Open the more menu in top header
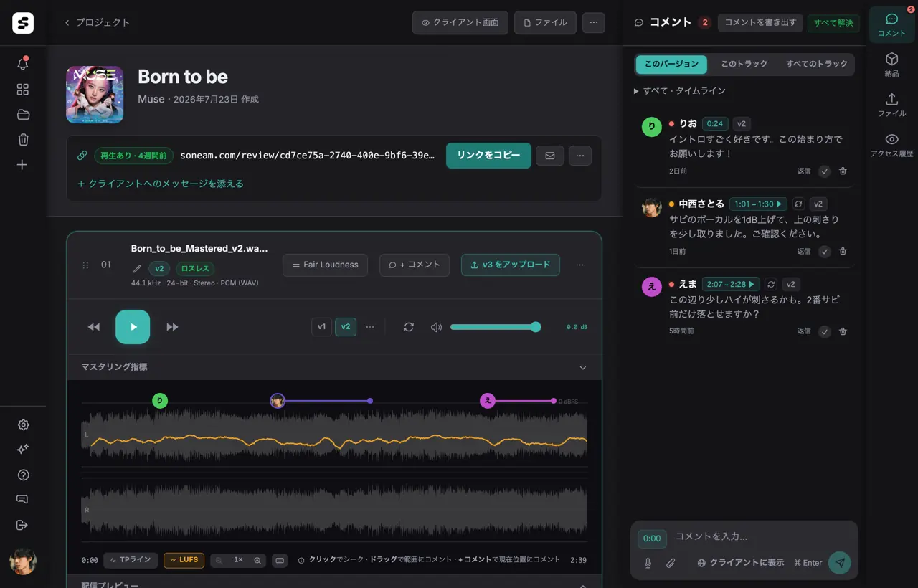 (x=593, y=22)
